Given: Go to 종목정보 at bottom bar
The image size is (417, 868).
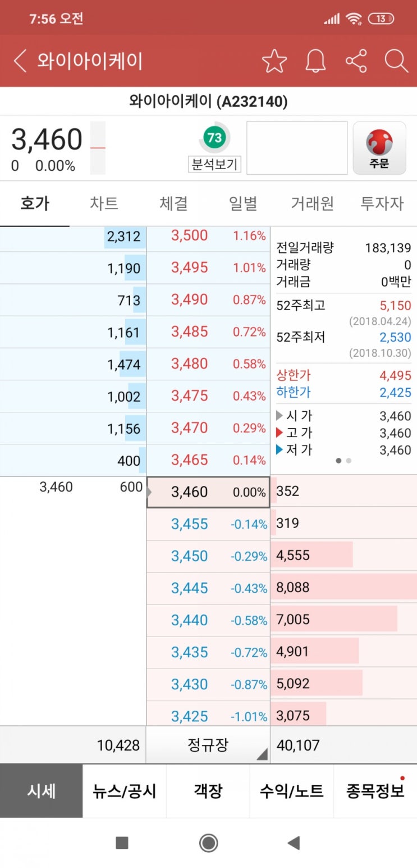Looking at the screenshot, I should 375,790.
